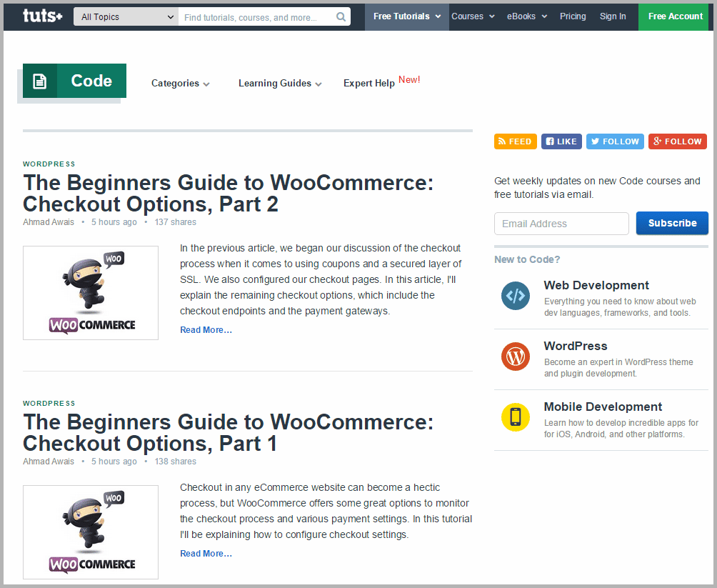The image size is (717, 588).
Task: Expand the Categories dropdown
Action: pos(181,84)
